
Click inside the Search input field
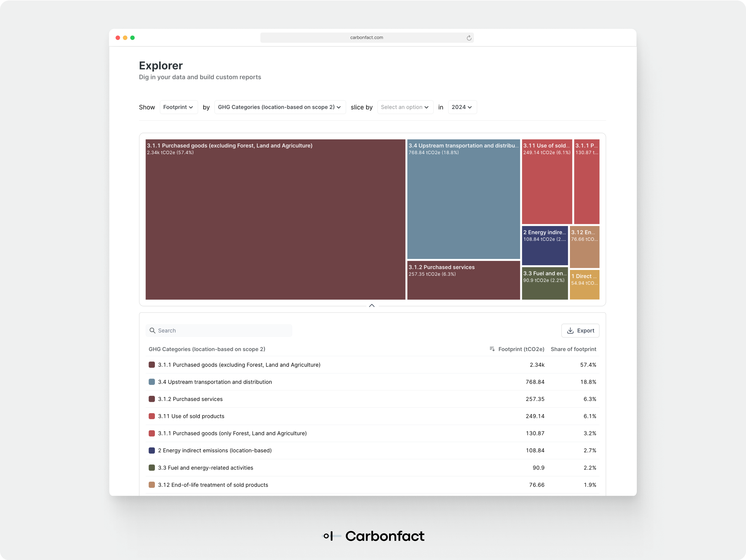219,330
